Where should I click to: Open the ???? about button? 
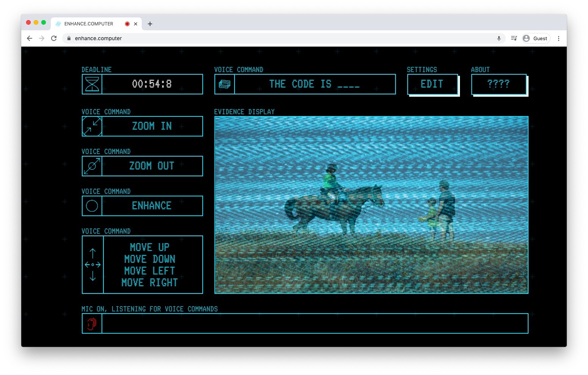coord(499,84)
